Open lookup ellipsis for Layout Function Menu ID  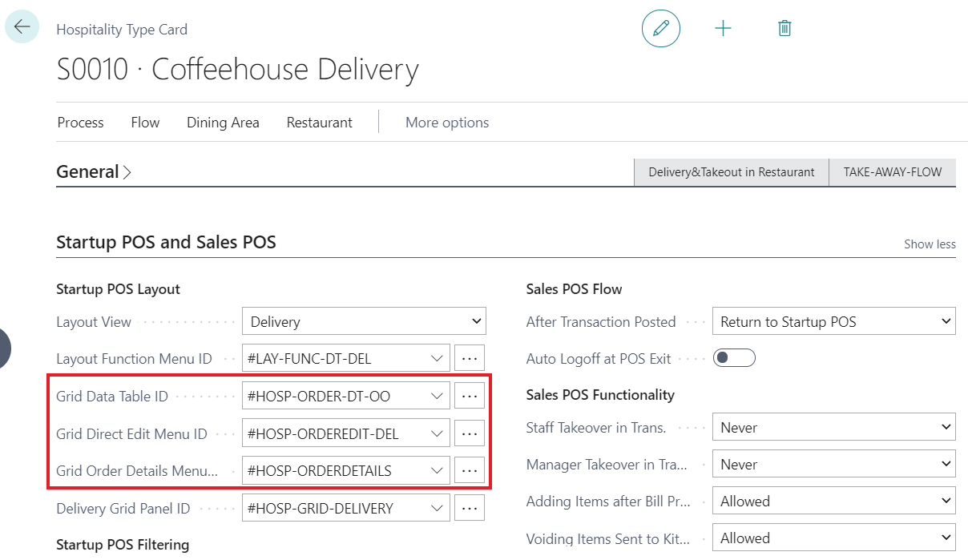[470, 358]
